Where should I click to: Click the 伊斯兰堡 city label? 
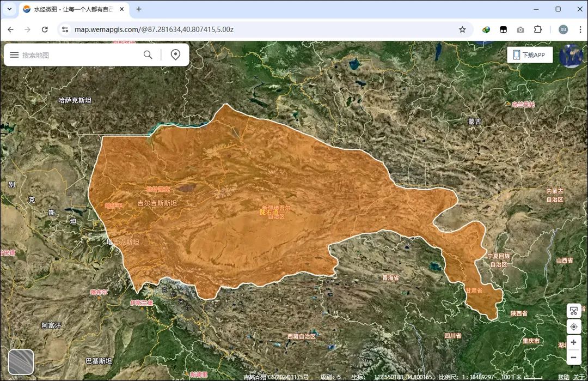(x=142, y=303)
